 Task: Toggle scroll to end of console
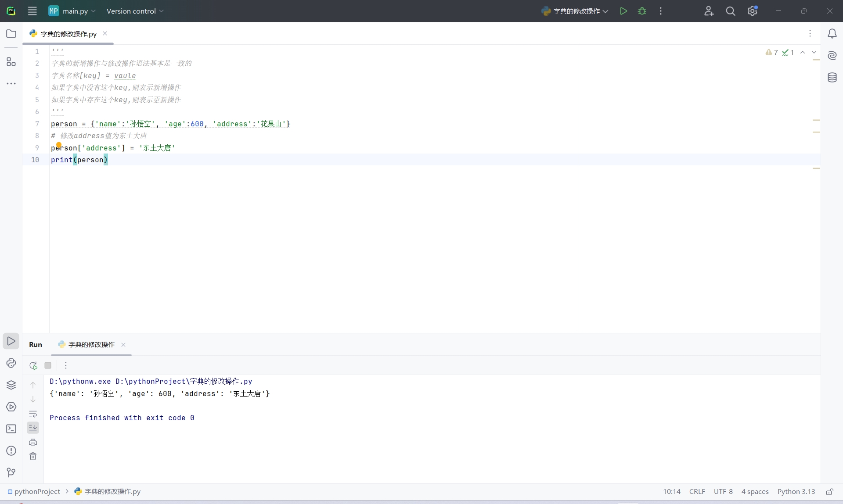(x=33, y=428)
